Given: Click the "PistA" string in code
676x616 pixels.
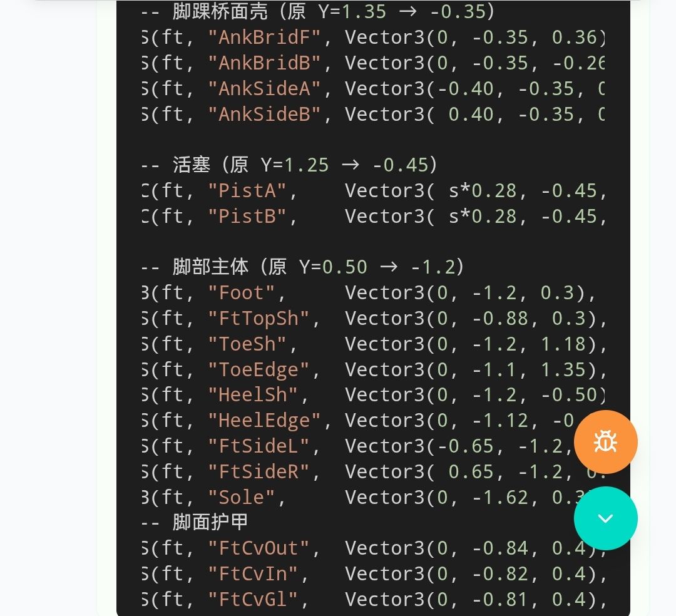Looking at the screenshot, I should pyautogui.click(x=247, y=191).
